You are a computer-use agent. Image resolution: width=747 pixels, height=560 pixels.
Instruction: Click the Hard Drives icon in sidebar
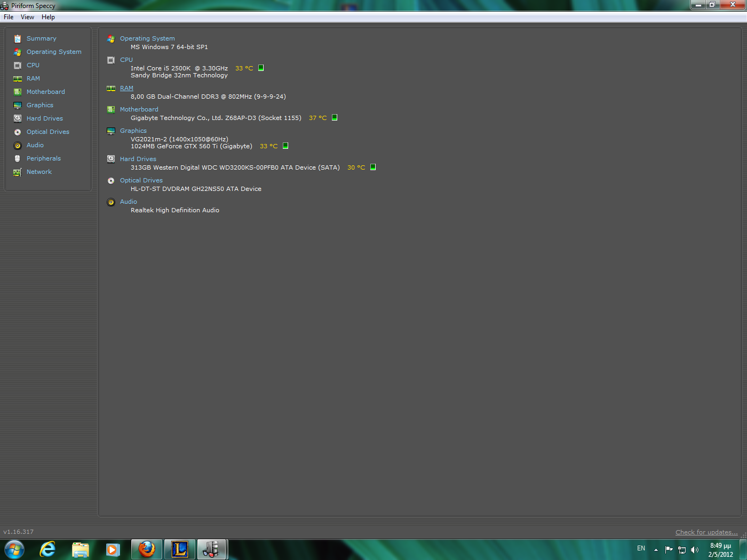[x=18, y=118]
